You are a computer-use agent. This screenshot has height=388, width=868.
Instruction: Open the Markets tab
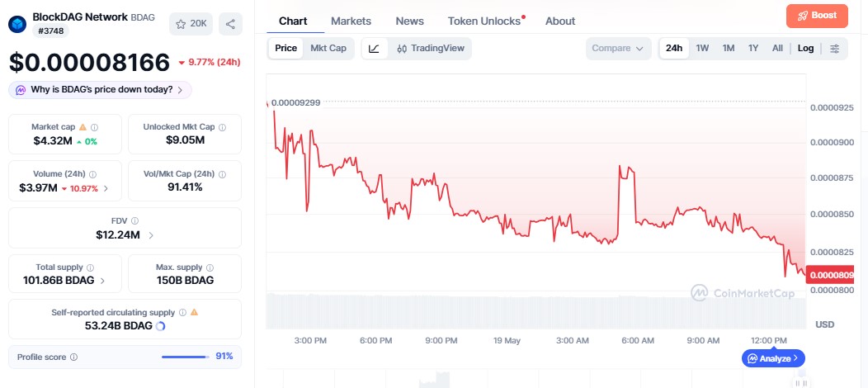[351, 21]
